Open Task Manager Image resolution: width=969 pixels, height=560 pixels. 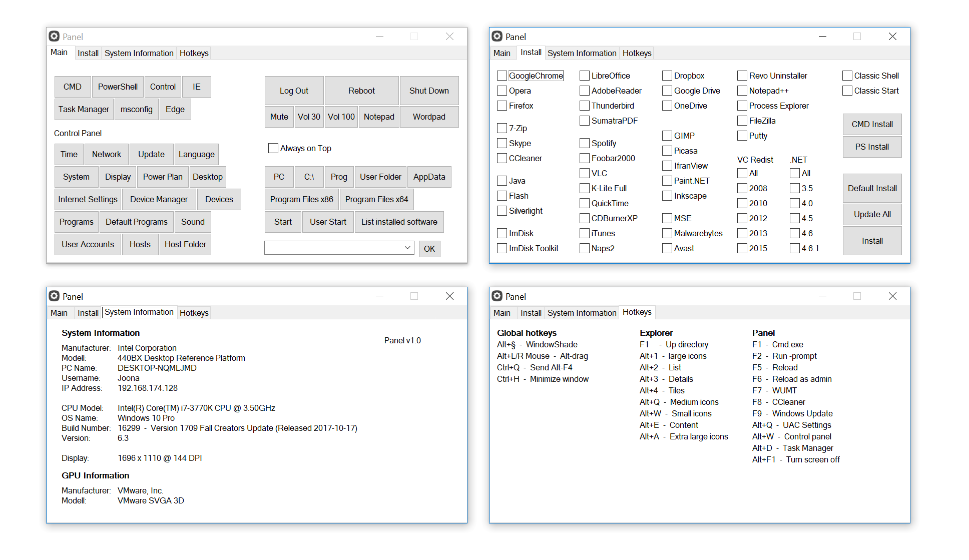click(x=83, y=109)
